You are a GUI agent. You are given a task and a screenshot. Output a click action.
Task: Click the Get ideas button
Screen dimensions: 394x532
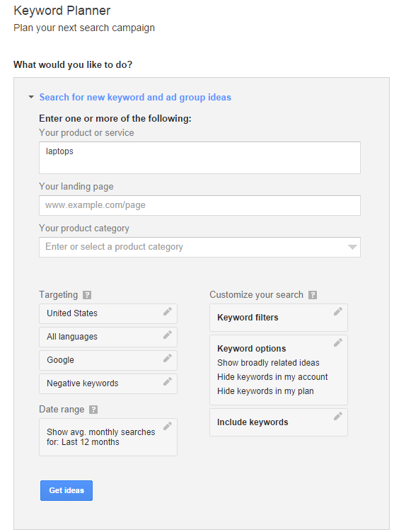pos(66,490)
